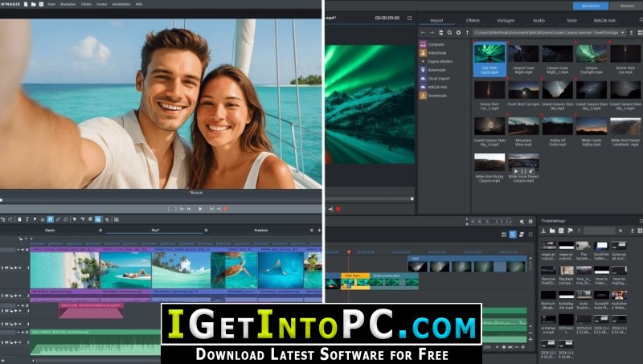643x364 pixels.
Task: Switch to the Classic timeline tab
Action: [50, 231]
